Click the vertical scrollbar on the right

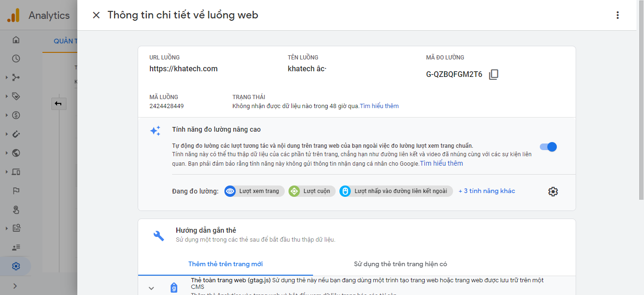tap(641, 99)
